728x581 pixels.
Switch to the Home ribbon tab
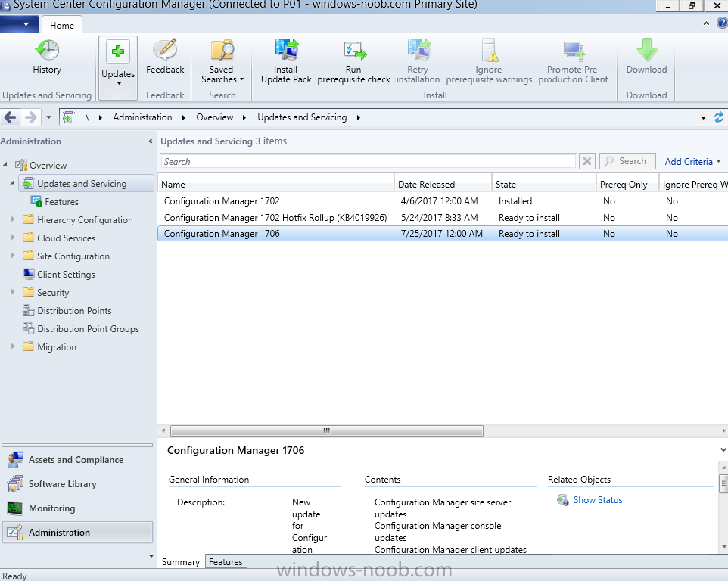pyautogui.click(x=62, y=25)
